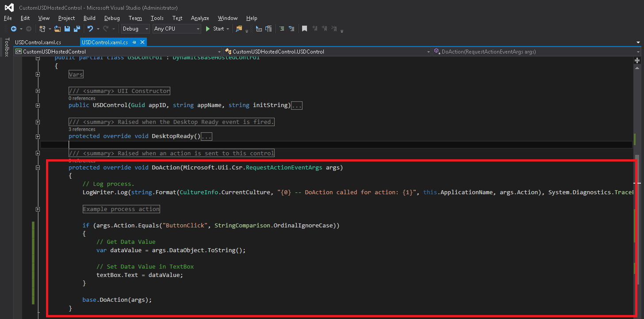Open the Build menu
Viewport: 644px width, 319px height.
click(x=89, y=18)
